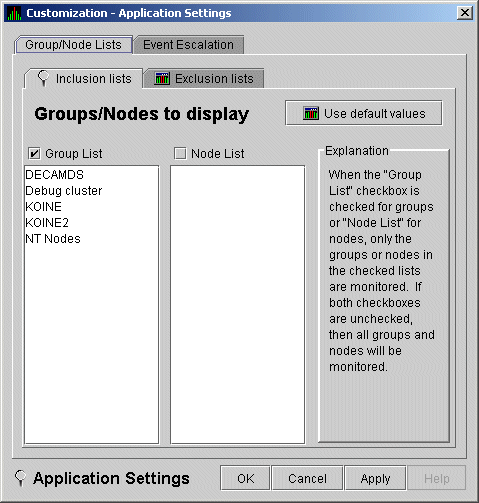Select the Inclusion lists tab

[x=84, y=78]
